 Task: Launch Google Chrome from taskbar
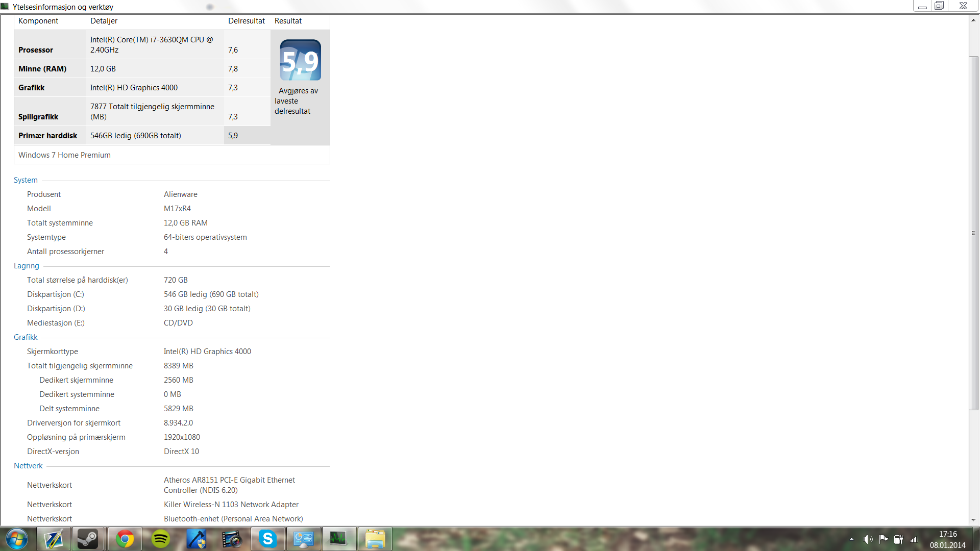tap(125, 539)
